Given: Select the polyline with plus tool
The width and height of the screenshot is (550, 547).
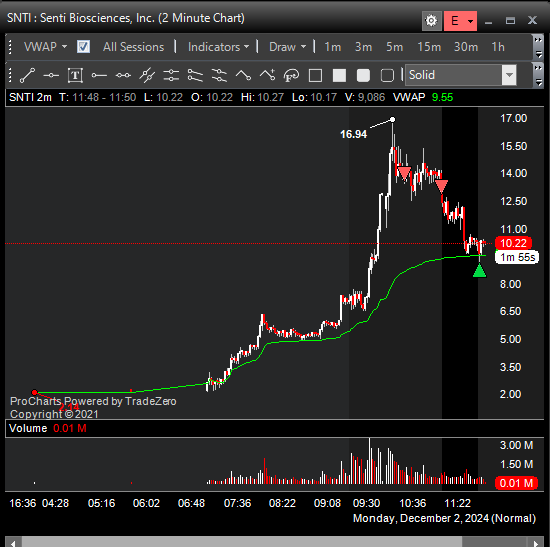Looking at the screenshot, I should tap(267, 75).
